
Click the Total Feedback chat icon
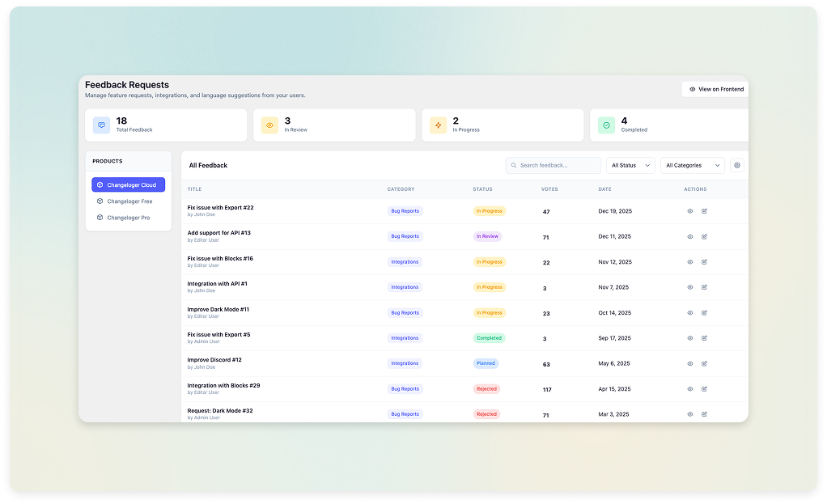(100, 125)
